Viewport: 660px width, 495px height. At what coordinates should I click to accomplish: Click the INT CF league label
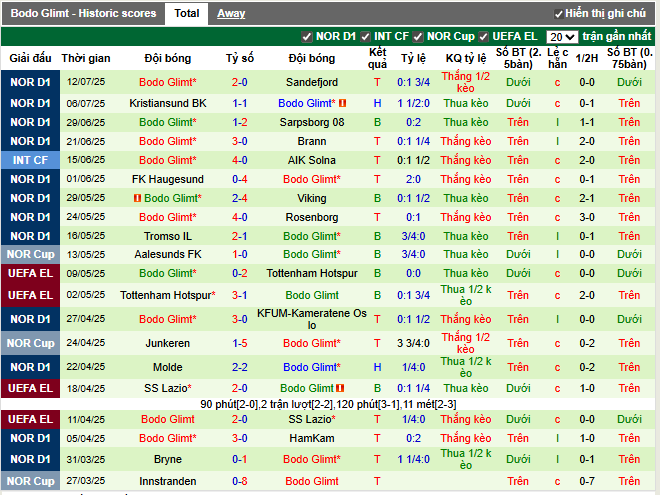click(30, 160)
